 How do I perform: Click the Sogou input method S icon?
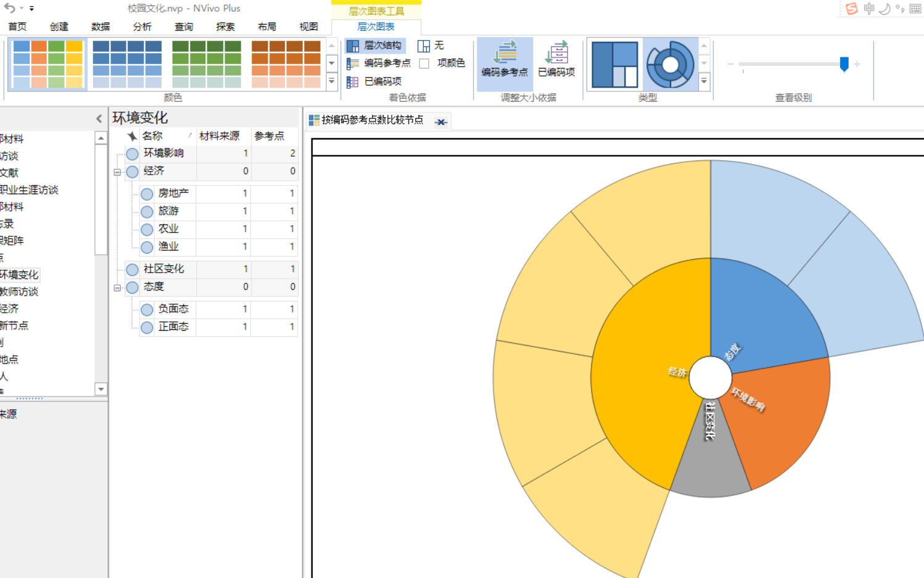[x=852, y=9]
